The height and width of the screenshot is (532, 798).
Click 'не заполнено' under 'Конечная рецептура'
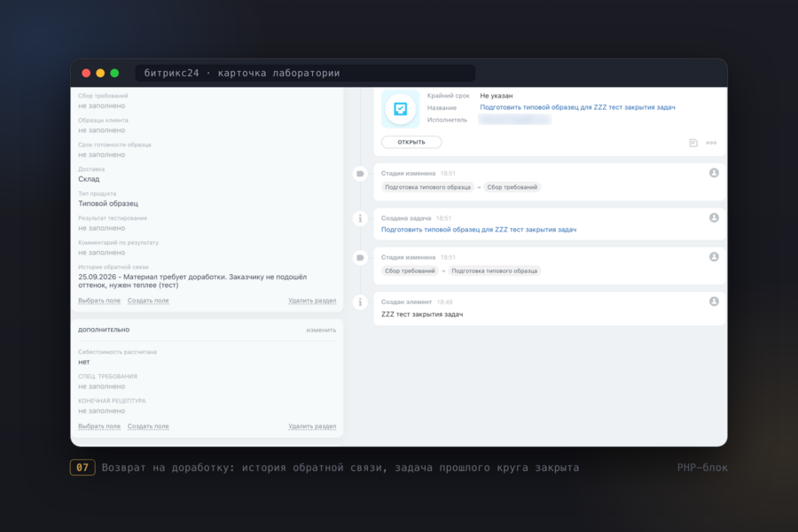[102, 411]
